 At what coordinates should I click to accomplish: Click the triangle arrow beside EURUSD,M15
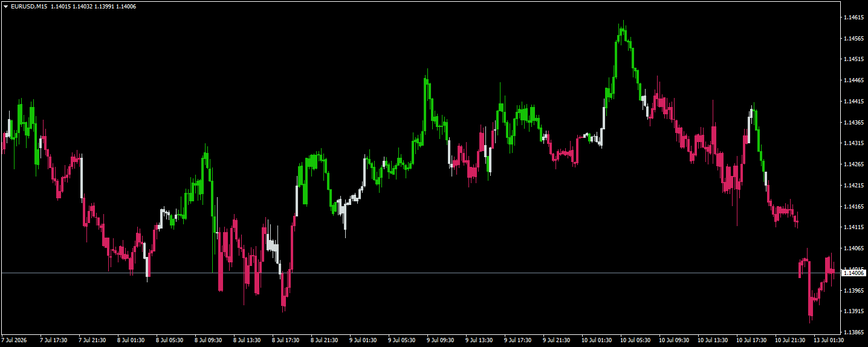click(x=5, y=6)
